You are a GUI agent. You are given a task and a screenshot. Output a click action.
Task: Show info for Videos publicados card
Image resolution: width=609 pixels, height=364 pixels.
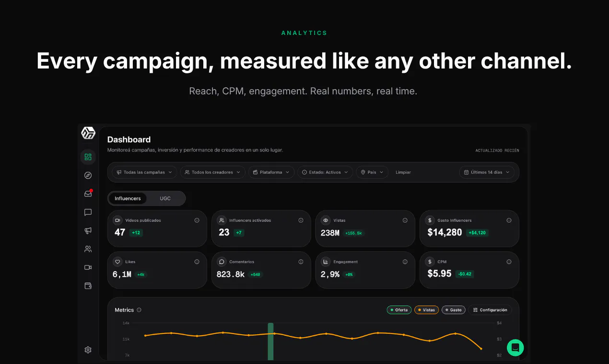[x=197, y=220]
